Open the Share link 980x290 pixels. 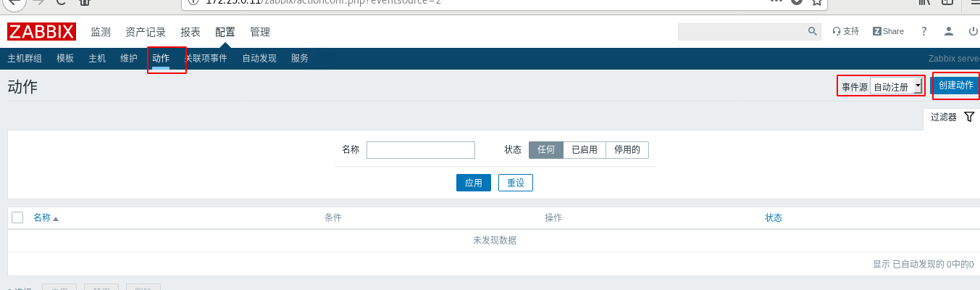click(x=888, y=31)
